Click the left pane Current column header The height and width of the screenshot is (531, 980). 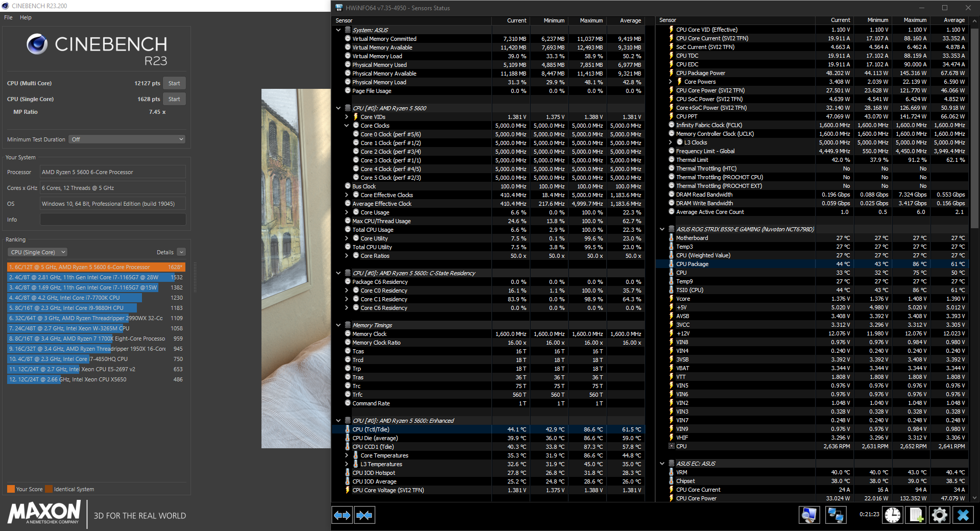[511, 20]
